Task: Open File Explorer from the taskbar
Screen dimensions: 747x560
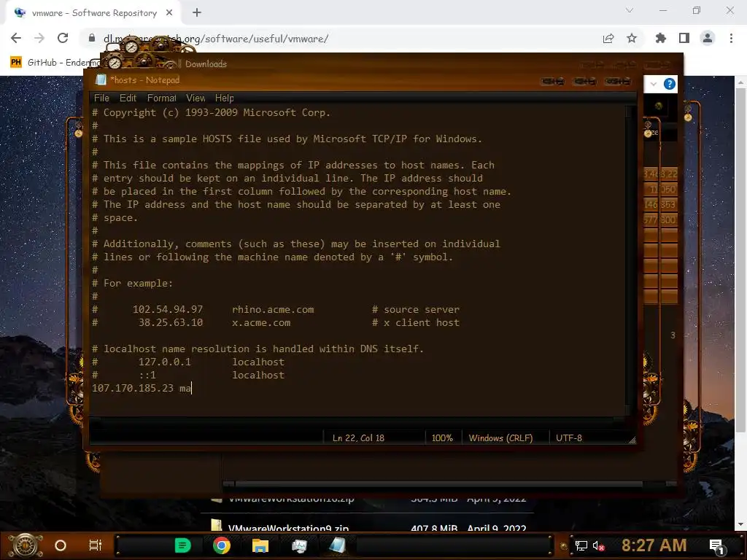Action: pos(260,545)
